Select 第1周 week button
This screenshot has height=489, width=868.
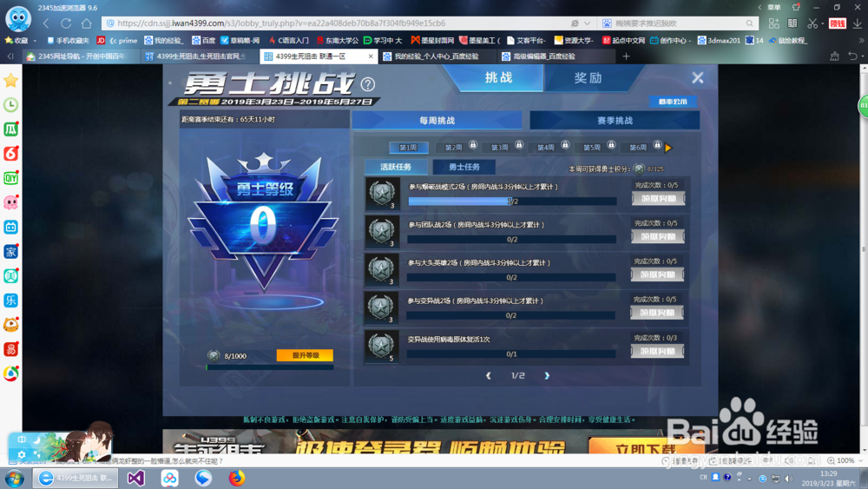click(409, 148)
